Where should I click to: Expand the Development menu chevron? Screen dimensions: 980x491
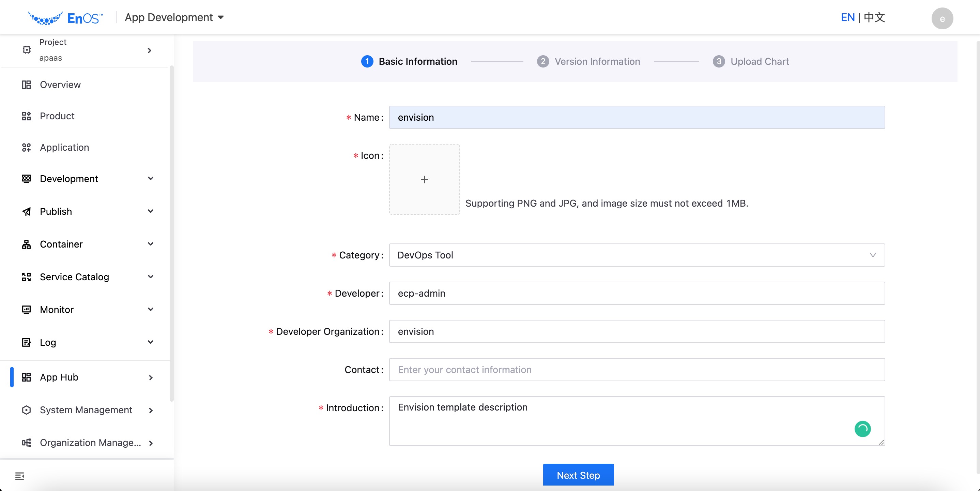pos(151,179)
